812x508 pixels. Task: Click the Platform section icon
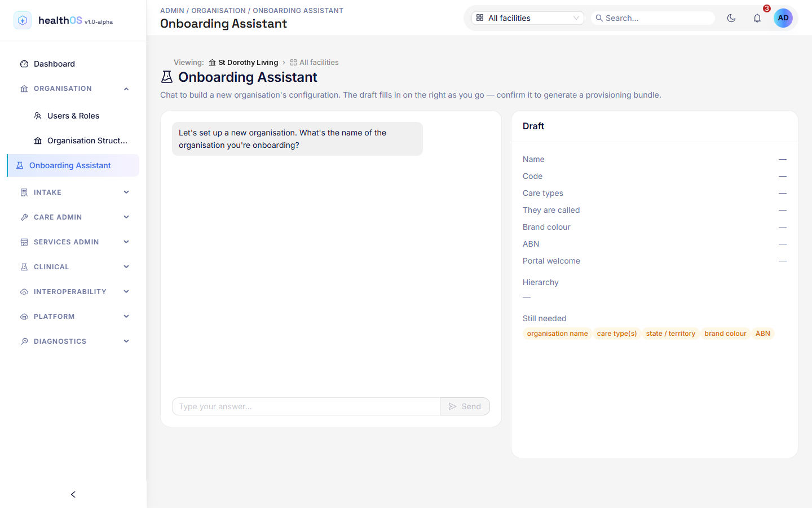pos(24,317)
